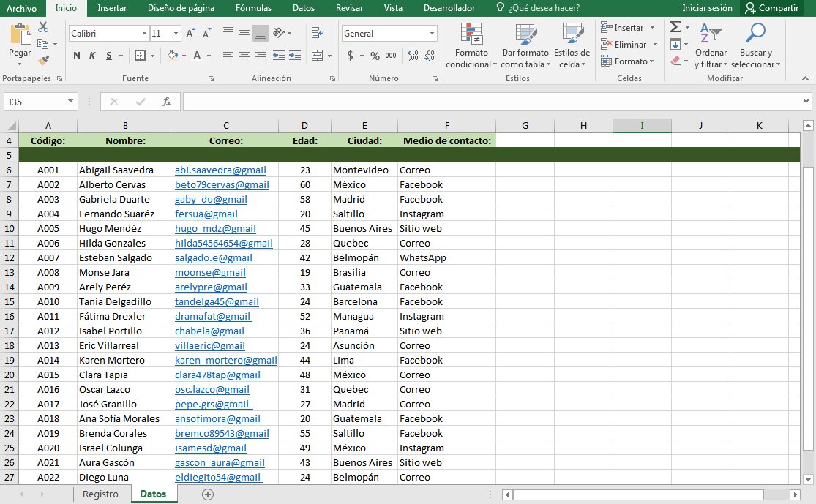Click the accounting dollar format icon

(x=351, y=55)
